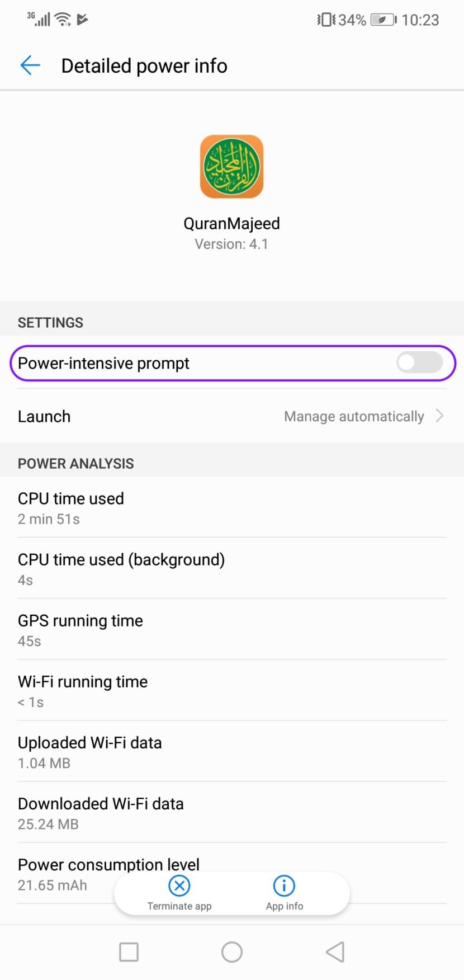Tap the App info circular icon

coord(283,886)
